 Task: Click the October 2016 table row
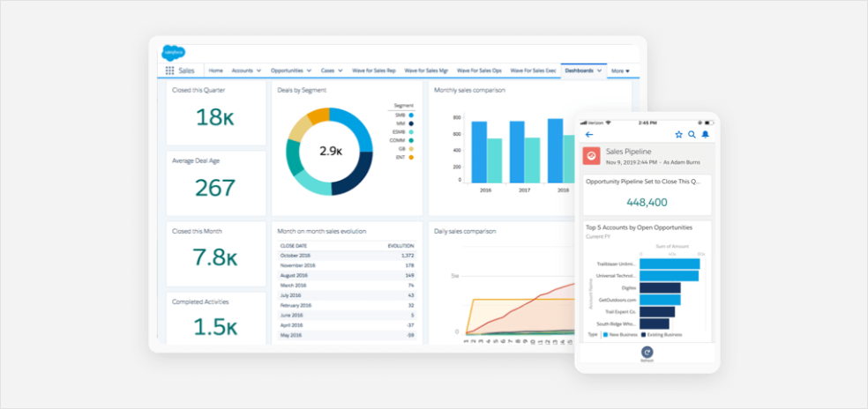(347, 256)
